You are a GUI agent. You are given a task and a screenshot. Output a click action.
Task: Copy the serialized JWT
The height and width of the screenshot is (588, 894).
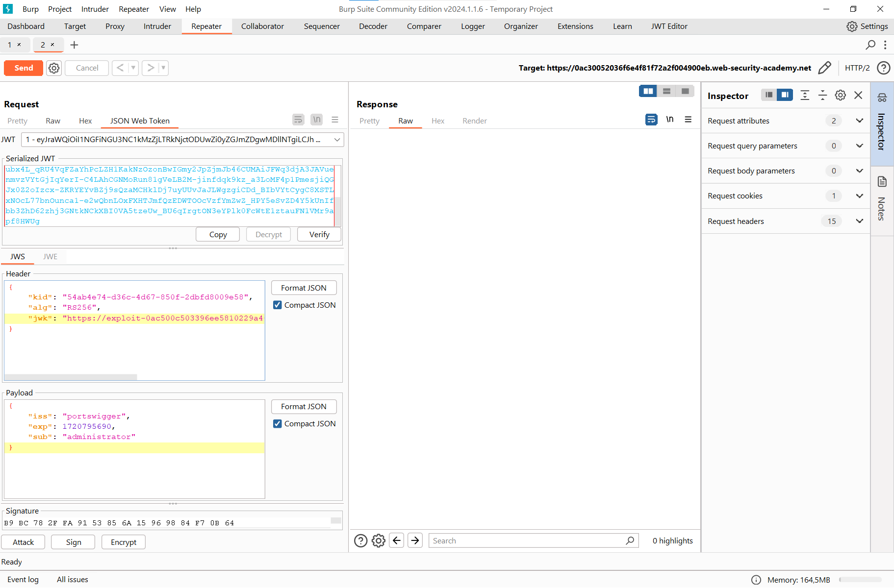pos(218,234)
